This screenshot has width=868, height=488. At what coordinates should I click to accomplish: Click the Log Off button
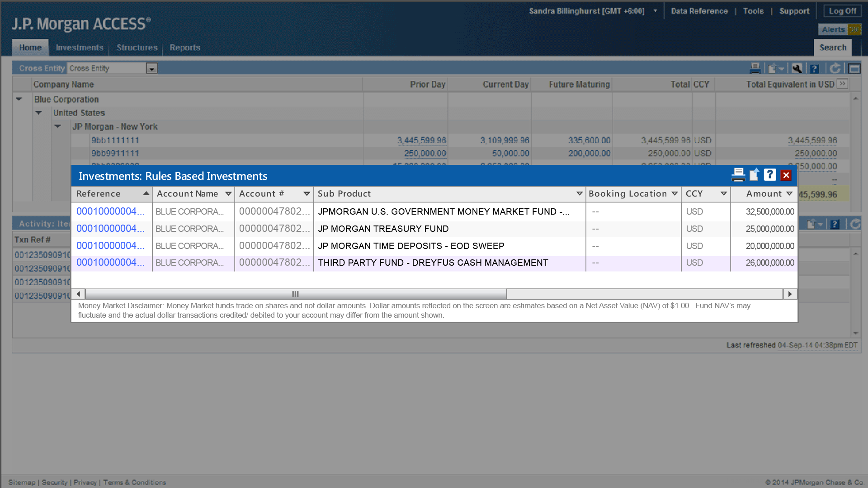coord(842,11)
